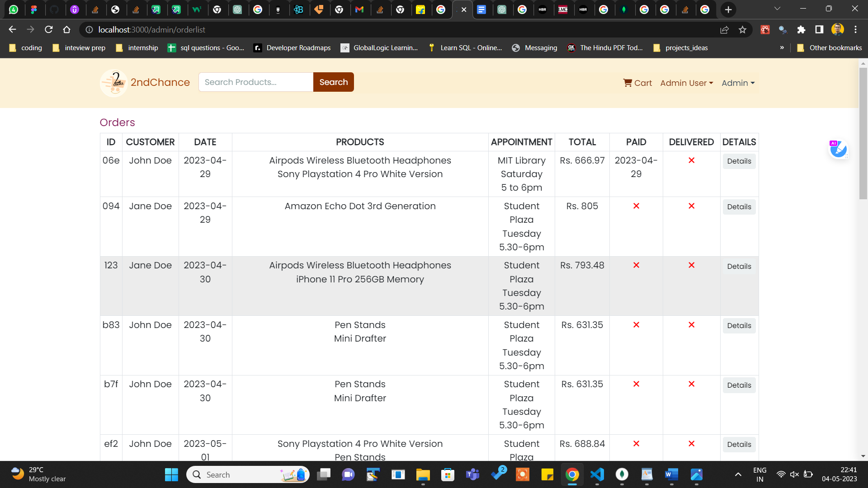
Task: Open Details for order 06e
Action: [739, 161]
